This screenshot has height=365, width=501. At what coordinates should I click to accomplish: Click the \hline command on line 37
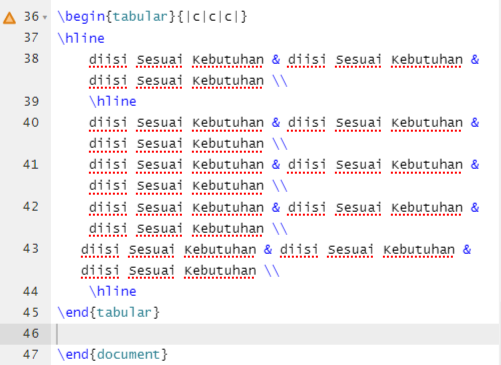coord(81,38)
